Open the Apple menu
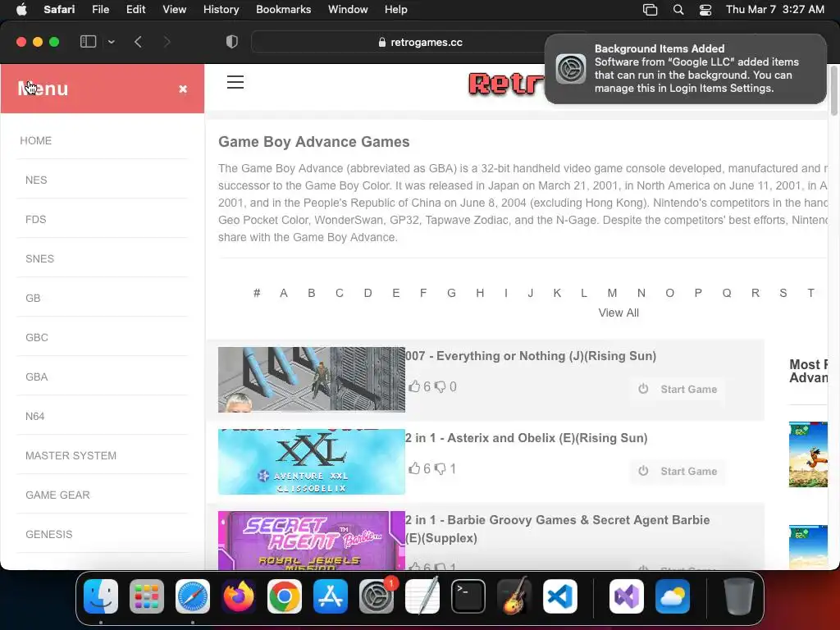 (21, 9)
